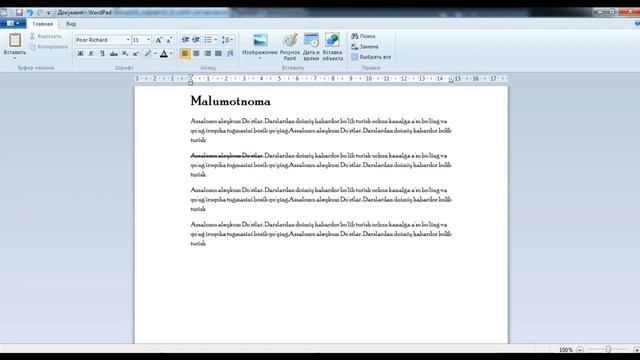Open the WordPad application menu button
Screen dimensions: 640x360
coord(13,24)
